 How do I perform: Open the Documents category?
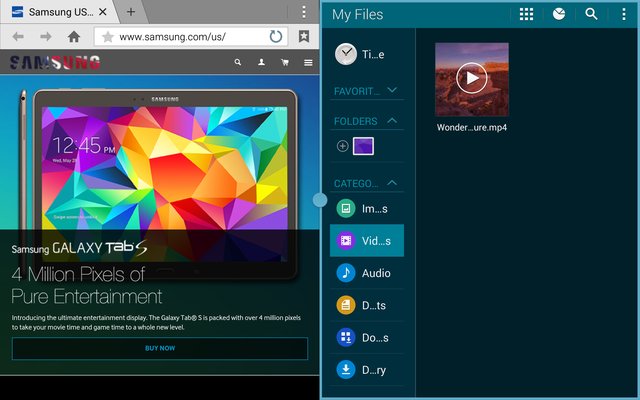[x=367, y=305]
